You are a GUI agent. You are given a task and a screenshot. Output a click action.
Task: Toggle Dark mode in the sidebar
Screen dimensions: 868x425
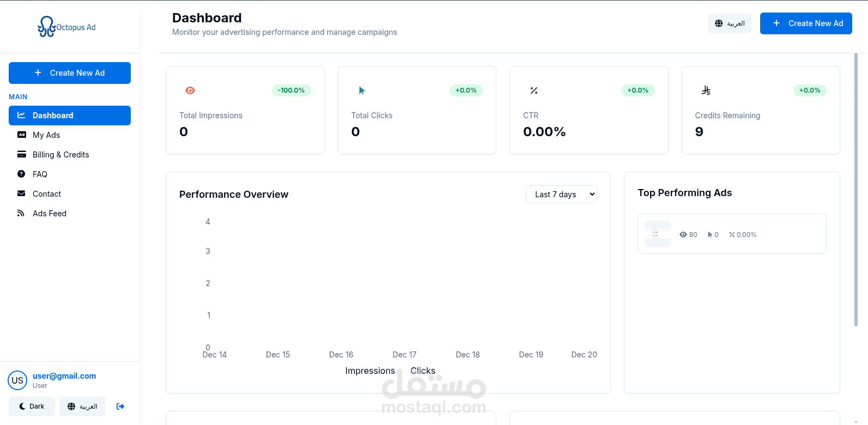pos(32,406)
